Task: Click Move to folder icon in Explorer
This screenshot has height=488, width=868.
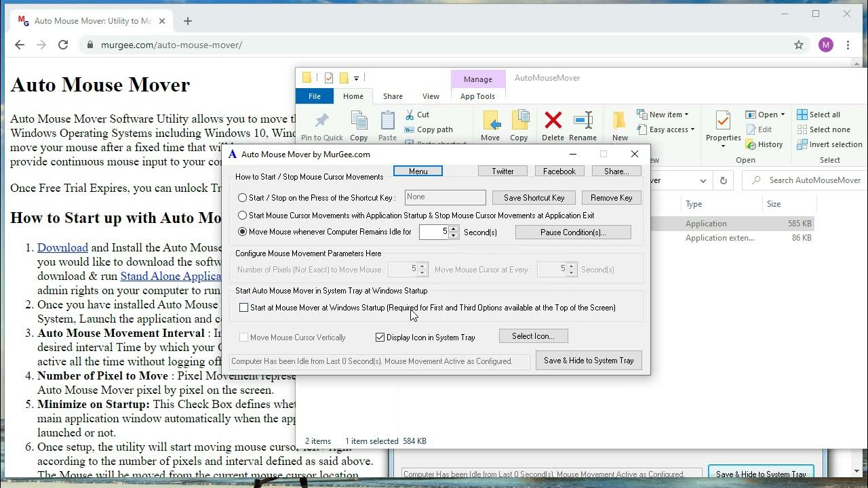Action: 490,120
